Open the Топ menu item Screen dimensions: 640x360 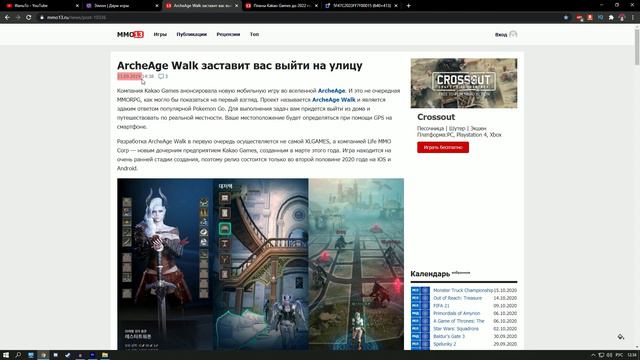(254, 34)
